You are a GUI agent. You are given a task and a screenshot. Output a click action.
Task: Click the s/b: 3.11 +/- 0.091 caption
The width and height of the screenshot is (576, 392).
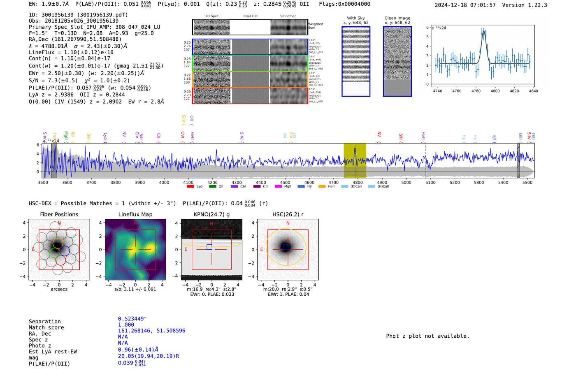[135, 289]
